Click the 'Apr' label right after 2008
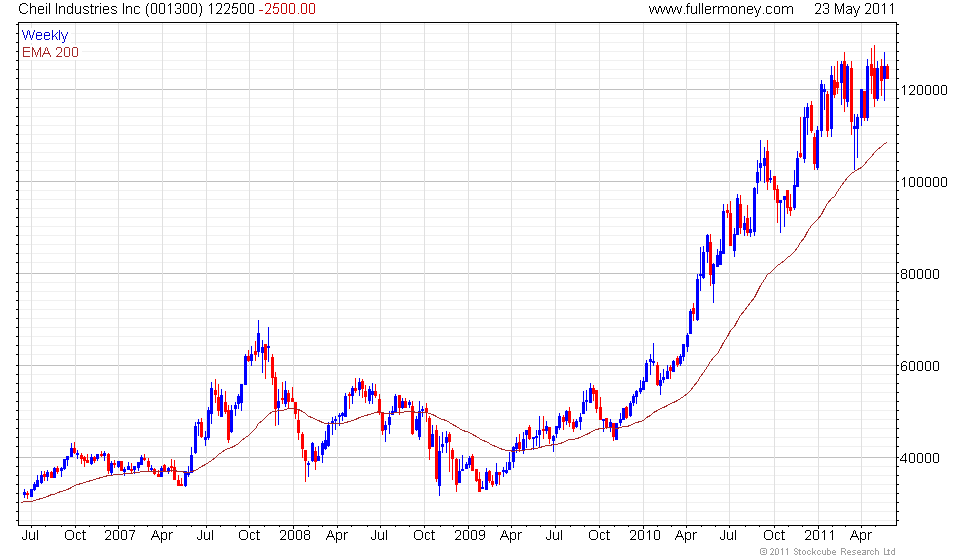The image size is (980, 560). [337, 536]
